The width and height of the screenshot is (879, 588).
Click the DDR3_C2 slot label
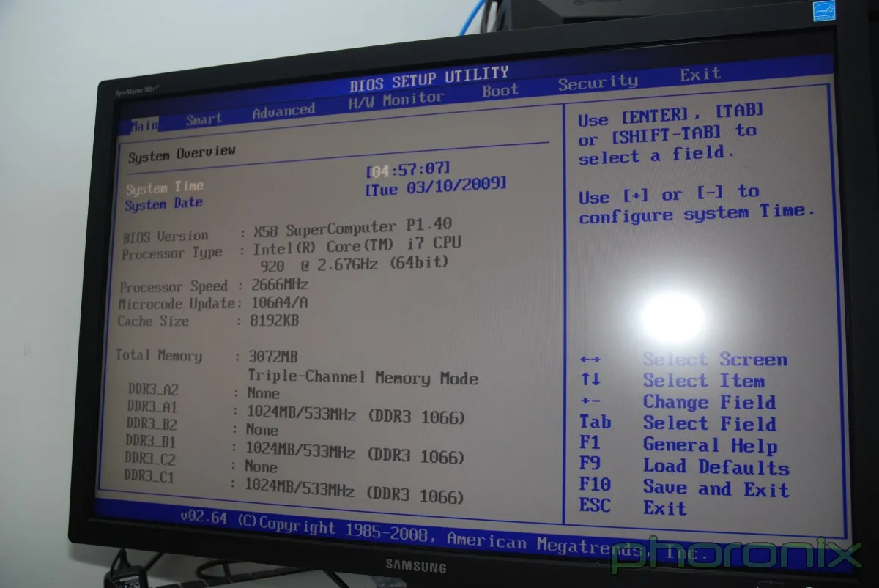coord(149,459)
